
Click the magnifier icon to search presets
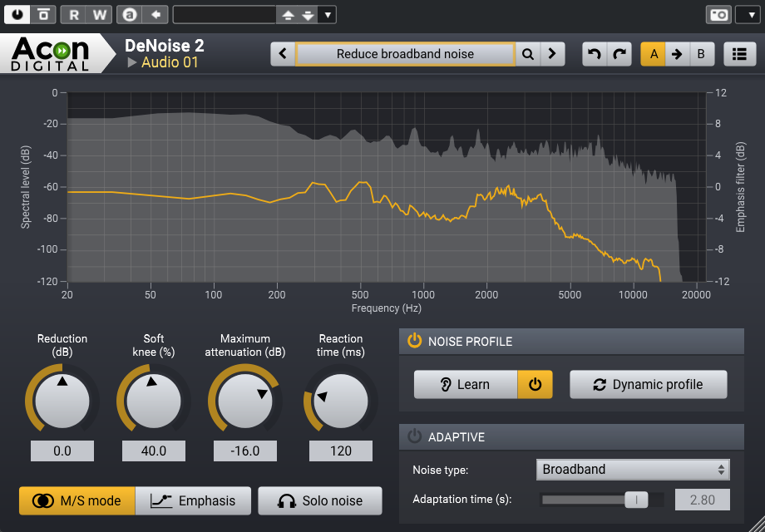pyautogui.click(x=527, y=54)
